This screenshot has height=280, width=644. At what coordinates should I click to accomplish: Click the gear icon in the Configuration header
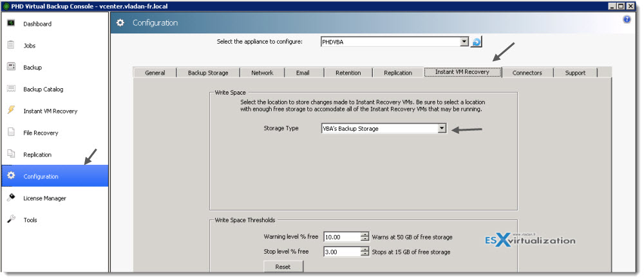(x=120, y=23)
